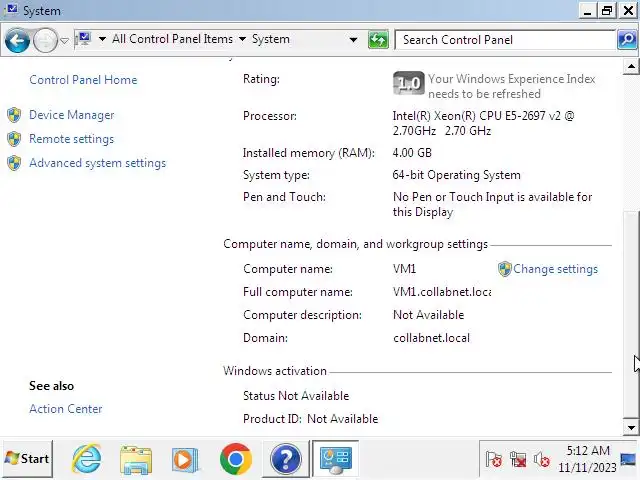Image resolution: width=640 pixels, height=480 pixels.
Task: Click network status tray icon
Action: [518, 460]
